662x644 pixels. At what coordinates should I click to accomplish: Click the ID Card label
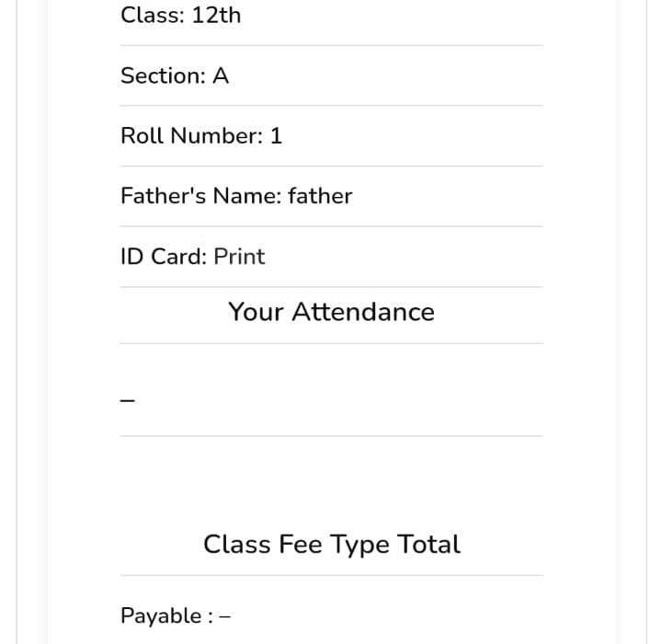click(163, 257)
